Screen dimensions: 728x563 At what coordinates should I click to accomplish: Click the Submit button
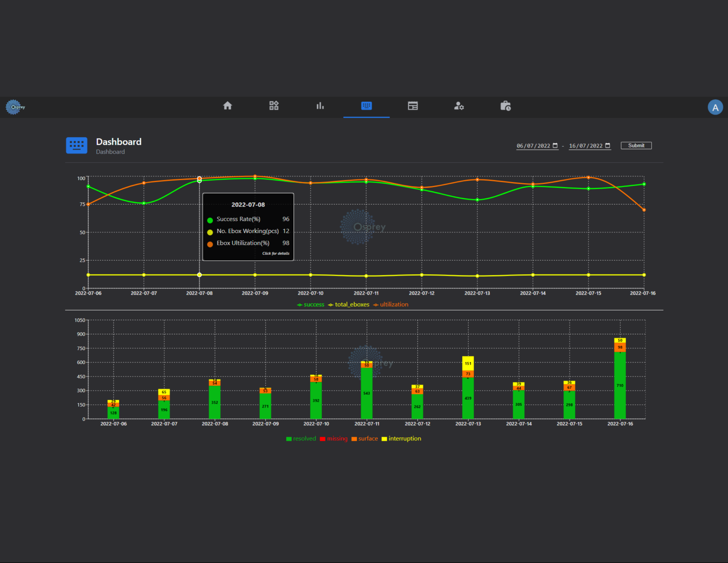[636, 145]
